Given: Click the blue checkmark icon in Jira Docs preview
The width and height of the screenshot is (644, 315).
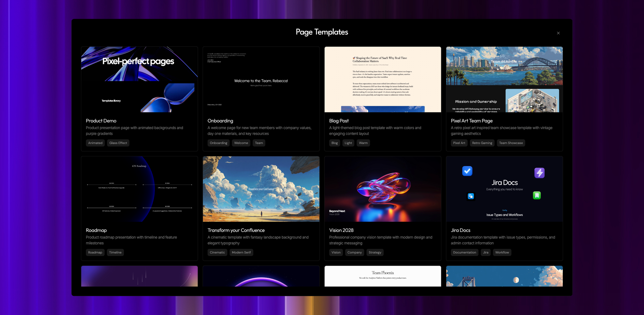Looking at the screenshot, I should coord(468,171).
